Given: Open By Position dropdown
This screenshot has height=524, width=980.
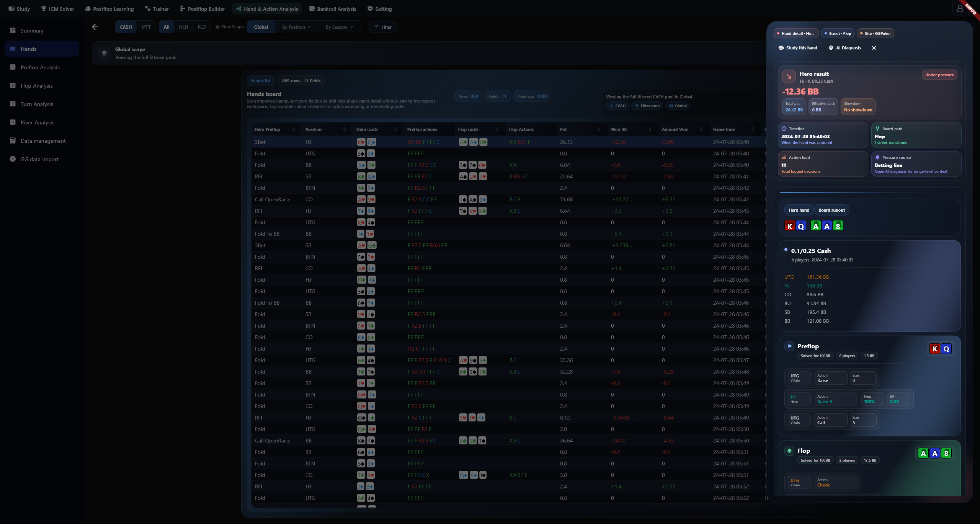Looking at the screenshot, I should coord(296,27).
